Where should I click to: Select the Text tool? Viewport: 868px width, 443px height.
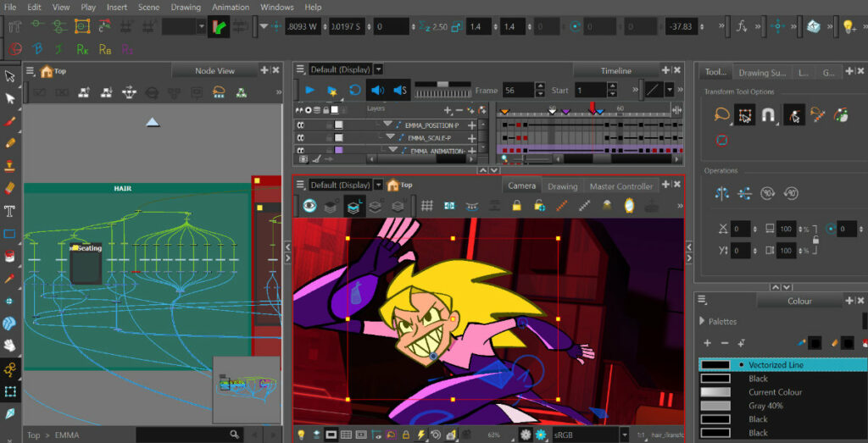tap(9, 211)
